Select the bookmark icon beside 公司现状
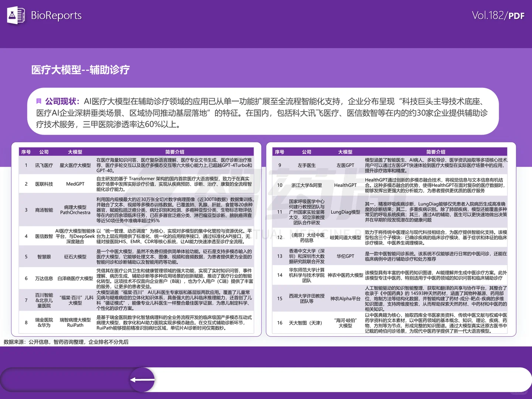The height and width of the screenshot is (399, 532). coord(39,101)
